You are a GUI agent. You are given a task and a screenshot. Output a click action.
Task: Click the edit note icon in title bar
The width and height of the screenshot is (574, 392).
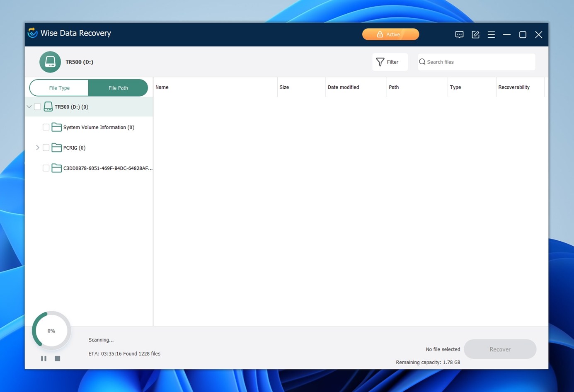tap(475, 35)
